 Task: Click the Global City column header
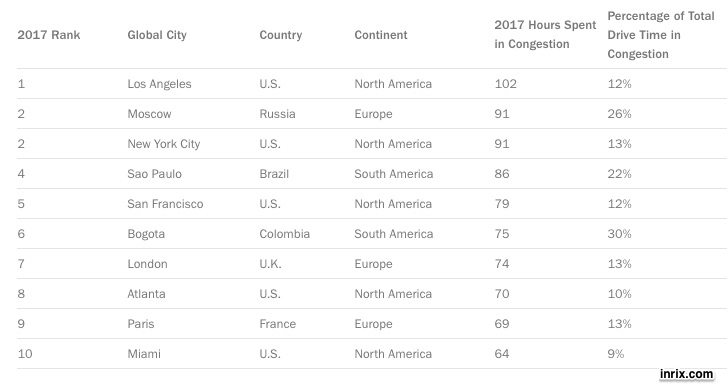[x=157, y=35]
